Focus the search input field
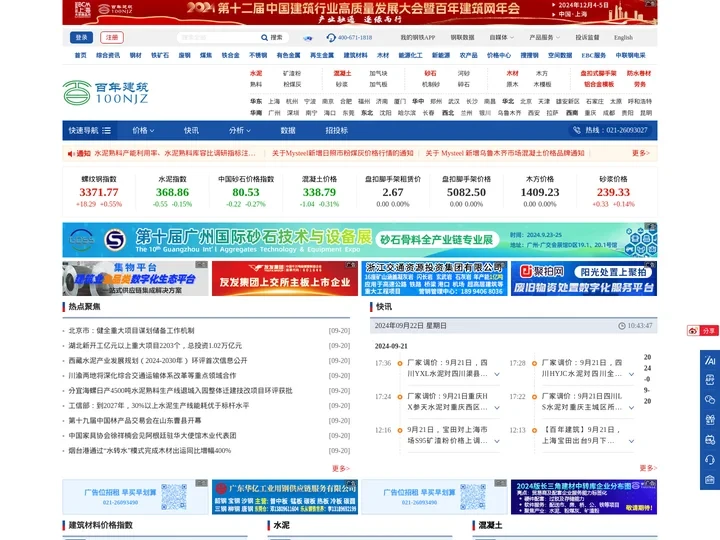 tap(218, 38)
